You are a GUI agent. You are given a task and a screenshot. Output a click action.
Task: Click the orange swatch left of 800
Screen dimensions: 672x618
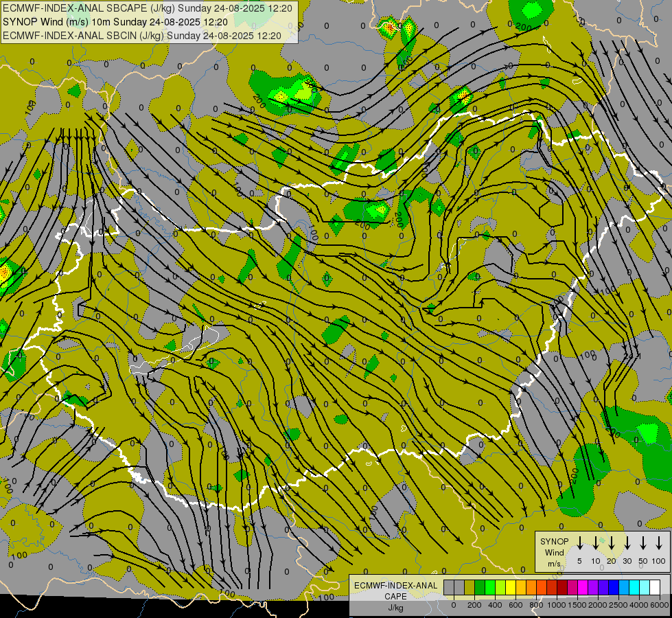click(531, 588)
